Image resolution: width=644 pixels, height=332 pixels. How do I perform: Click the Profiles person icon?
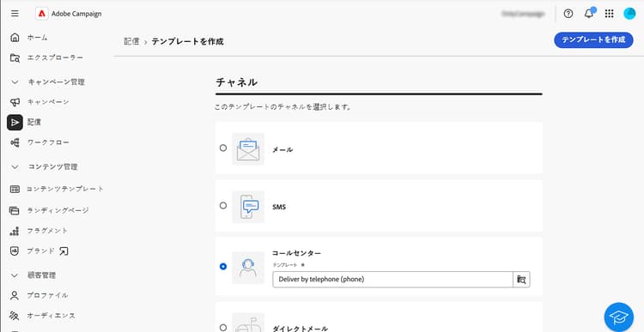[15, 295]
